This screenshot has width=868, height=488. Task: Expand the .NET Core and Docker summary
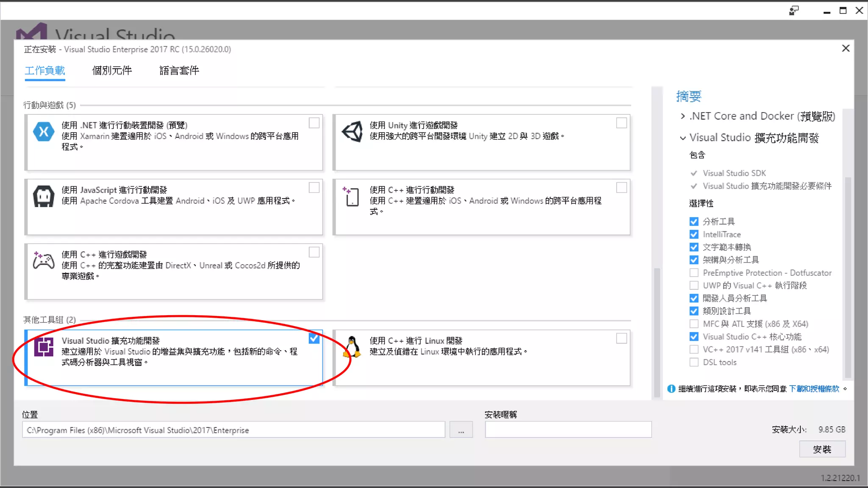[682, 116]
